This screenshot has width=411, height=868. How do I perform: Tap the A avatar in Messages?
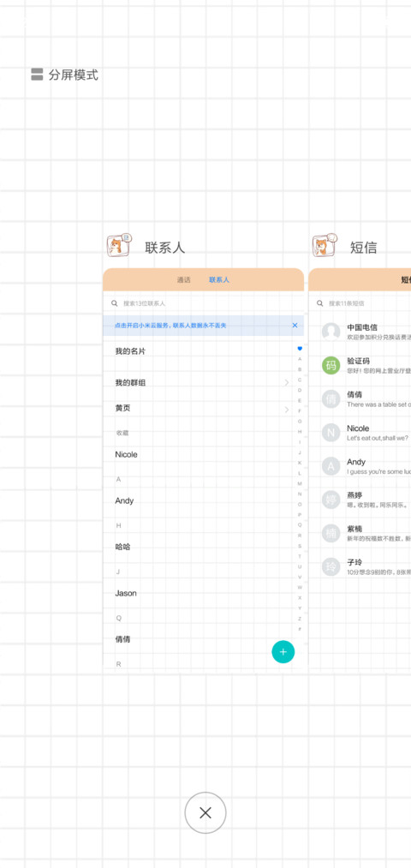pyautogui.click(x=331, y=466)
